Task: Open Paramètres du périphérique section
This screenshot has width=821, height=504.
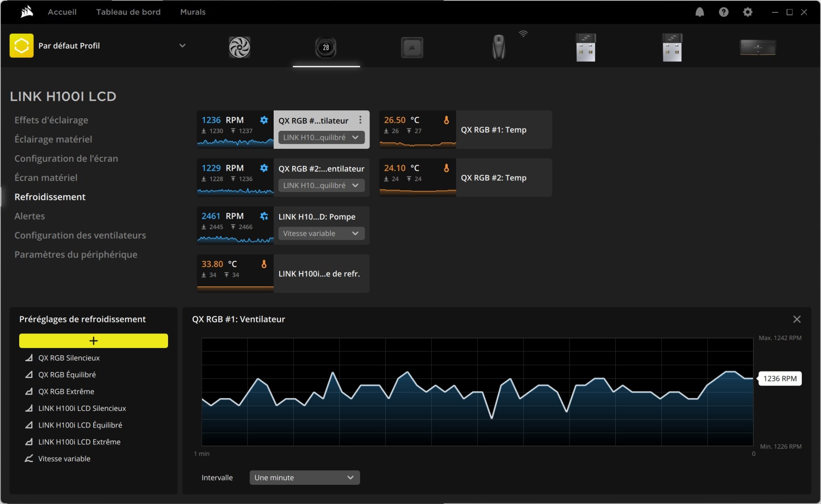Action: pyautogui.click(x=76, y=255)
